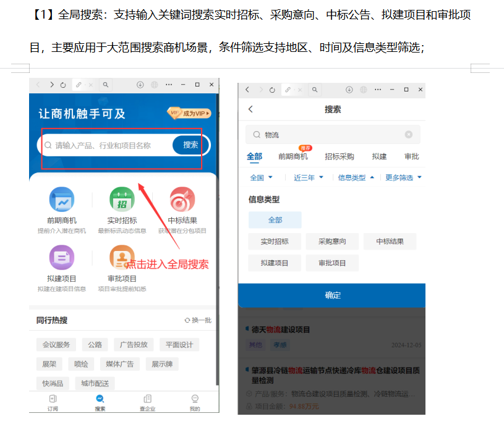Open the green 实时招标 calendar icon
Image resolution: width=504 pixels, height=424 pixels.
pyautogui.click(x=122, y=200)
